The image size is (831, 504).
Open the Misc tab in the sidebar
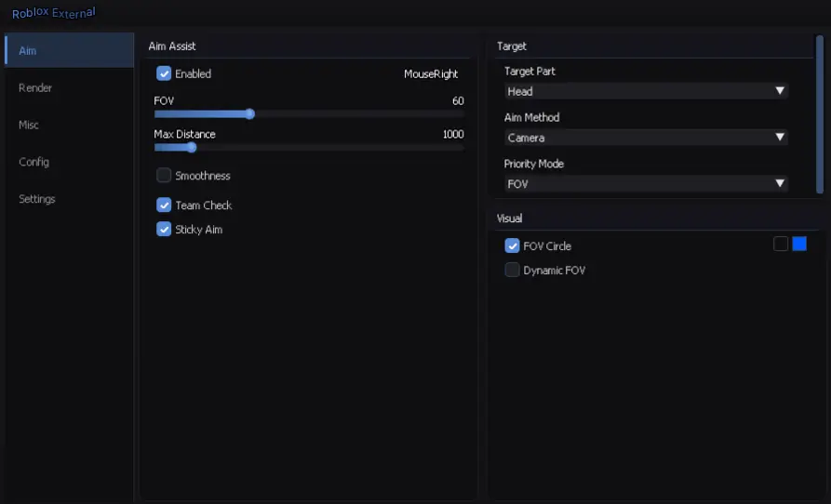pos(29,125)
